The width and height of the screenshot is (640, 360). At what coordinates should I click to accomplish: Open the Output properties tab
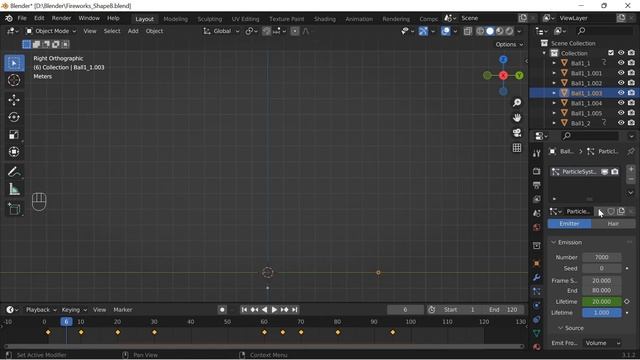536,185
